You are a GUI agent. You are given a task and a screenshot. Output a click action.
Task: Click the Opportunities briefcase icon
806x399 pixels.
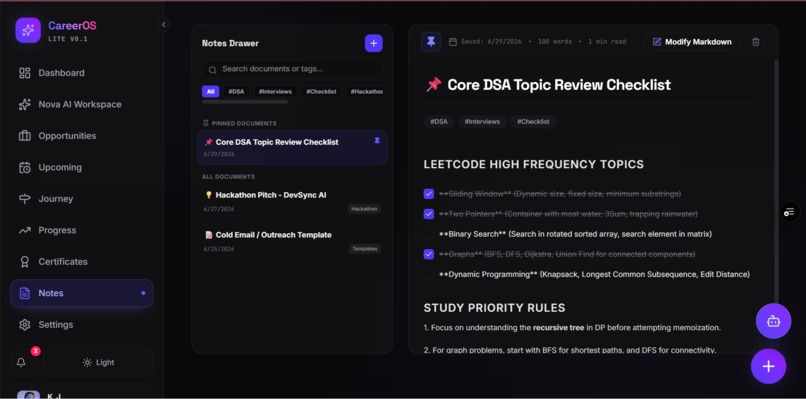pos(25,136)
